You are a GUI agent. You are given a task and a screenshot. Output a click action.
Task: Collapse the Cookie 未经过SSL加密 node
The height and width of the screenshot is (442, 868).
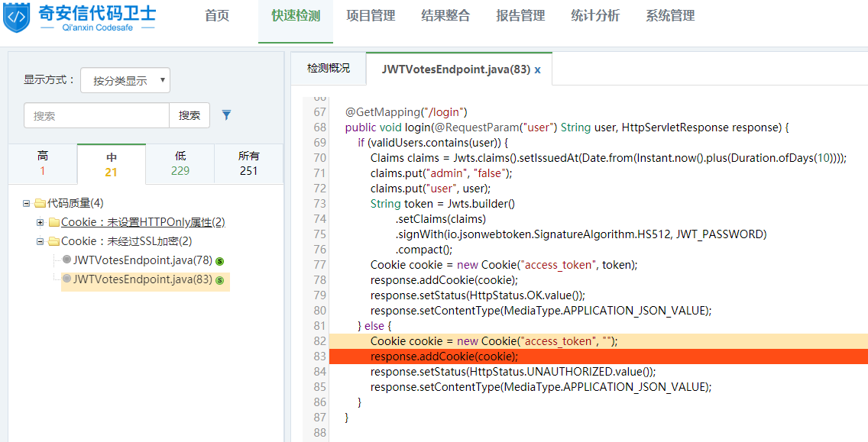[40, 241]
